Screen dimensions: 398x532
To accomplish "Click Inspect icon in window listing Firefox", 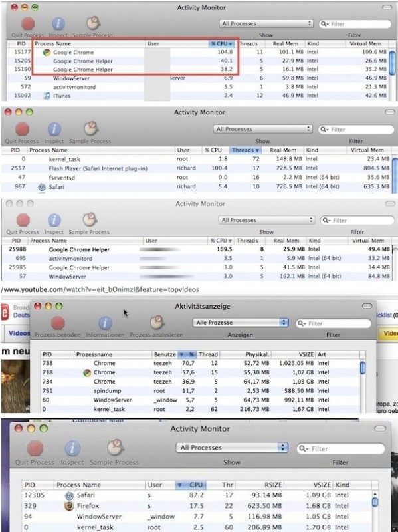I will pyautogui.click(x=72, y=448).
